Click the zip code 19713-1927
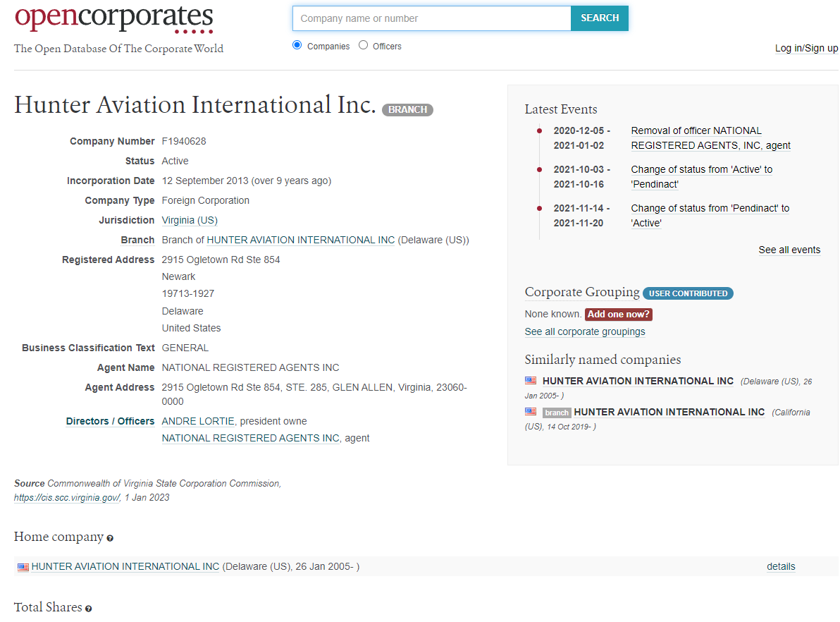840x622 pixels. tap(188, 294)
